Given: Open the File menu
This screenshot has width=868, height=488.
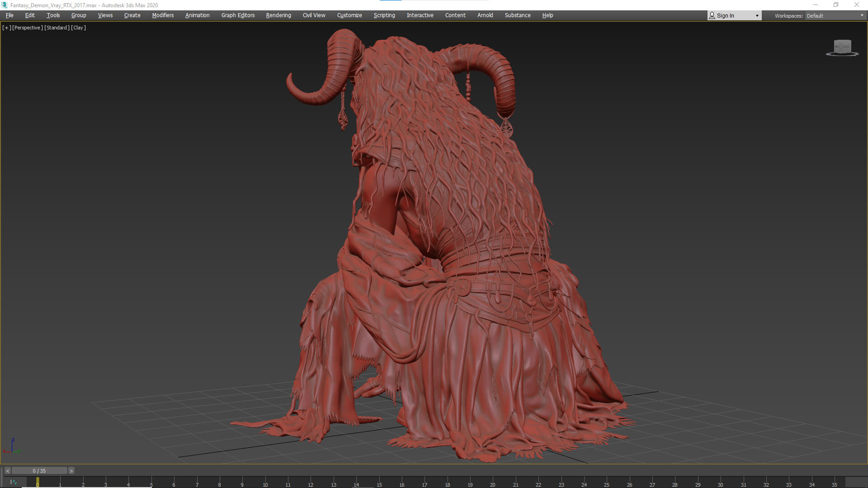Looking at the screenshot, I should point(9,15).
